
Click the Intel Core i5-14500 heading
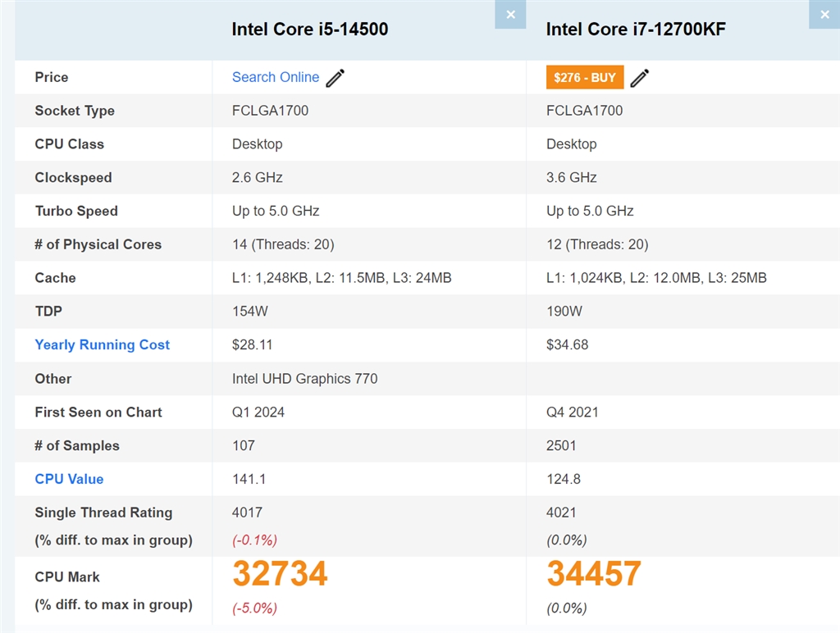point(310,30)
